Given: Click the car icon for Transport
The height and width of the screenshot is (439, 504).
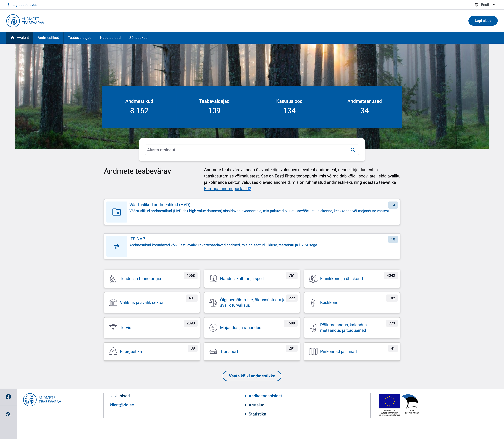Looking at the screenshot, I should click(x=213, y=352).
